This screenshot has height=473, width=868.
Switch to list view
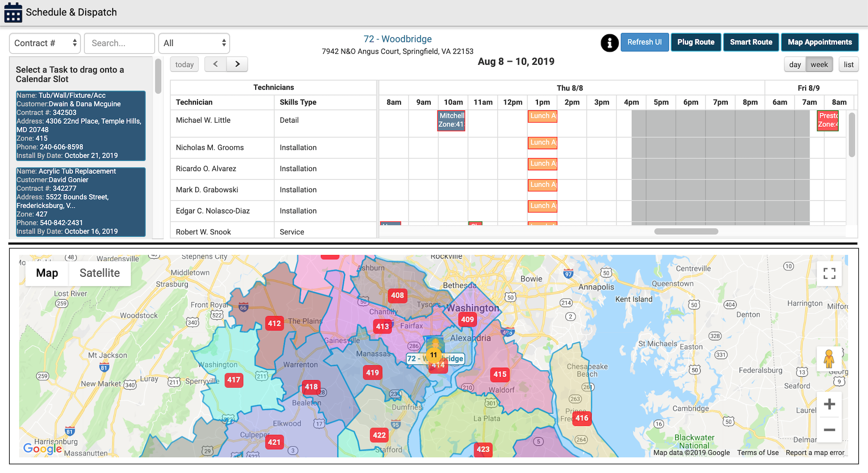tap(849, 64)
